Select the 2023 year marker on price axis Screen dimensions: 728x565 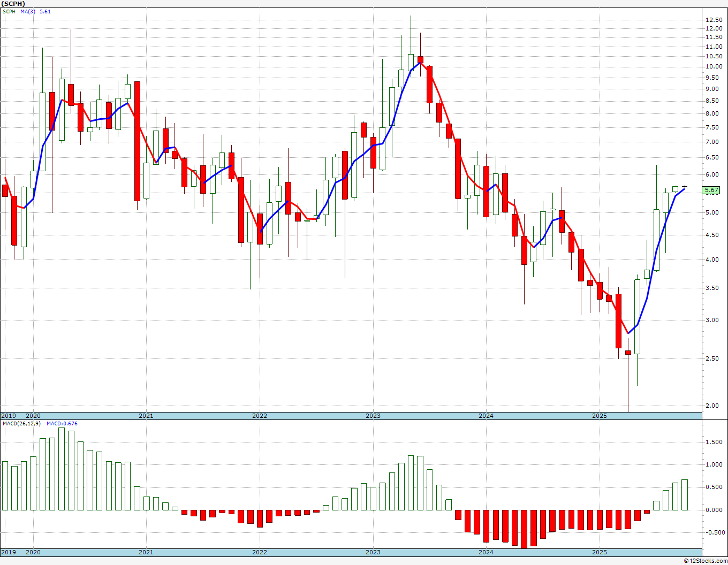[x=373, y=416]
